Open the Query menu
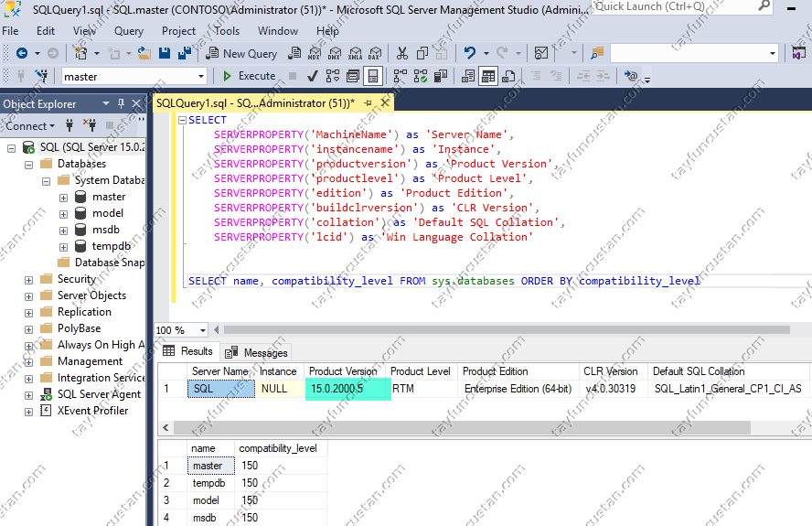This screenshot has width=812, height=526. click(x=129, y=31)
